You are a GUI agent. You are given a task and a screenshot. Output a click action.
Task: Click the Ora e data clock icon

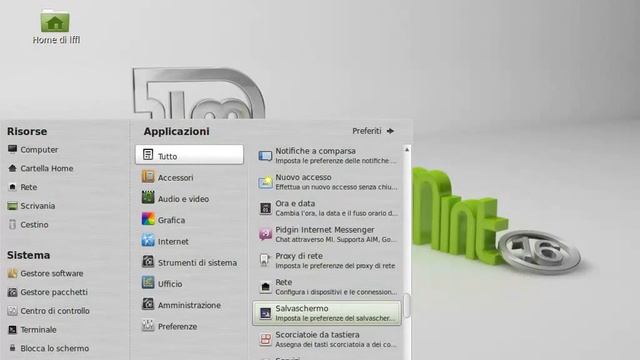265,208
